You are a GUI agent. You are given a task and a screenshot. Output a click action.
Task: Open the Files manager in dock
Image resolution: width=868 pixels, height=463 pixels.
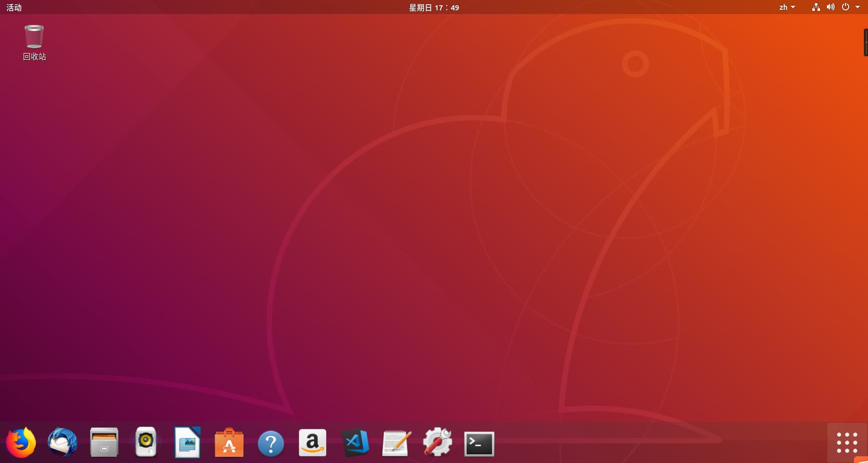pos(104,443)
